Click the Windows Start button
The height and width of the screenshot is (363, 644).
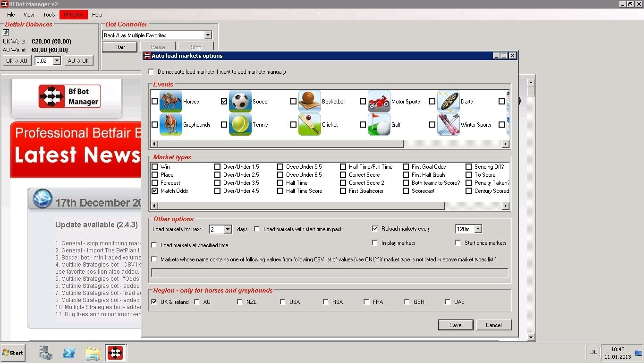tap(13, 353)
